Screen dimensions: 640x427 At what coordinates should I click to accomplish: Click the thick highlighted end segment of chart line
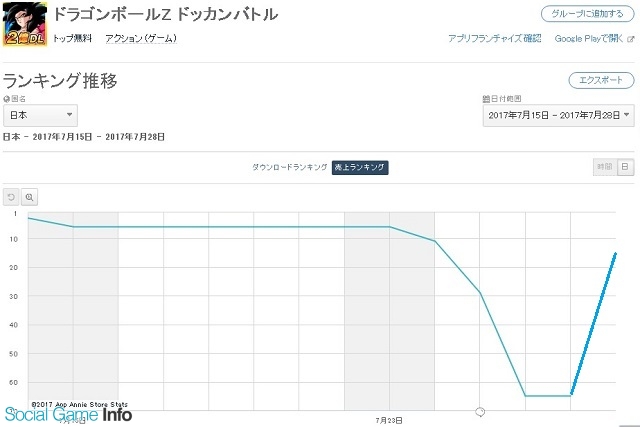(593, 324)
